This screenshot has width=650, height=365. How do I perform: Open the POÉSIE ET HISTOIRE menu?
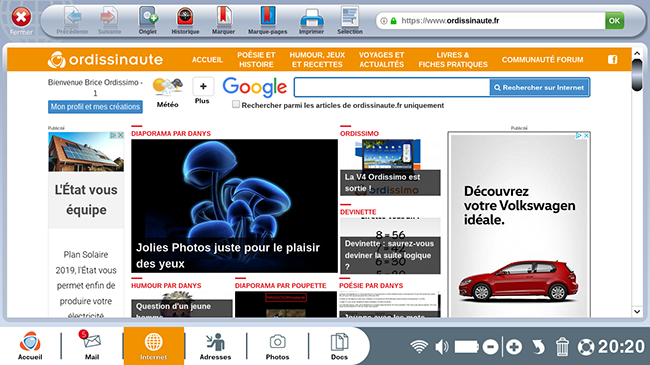[x=256, y=60]
